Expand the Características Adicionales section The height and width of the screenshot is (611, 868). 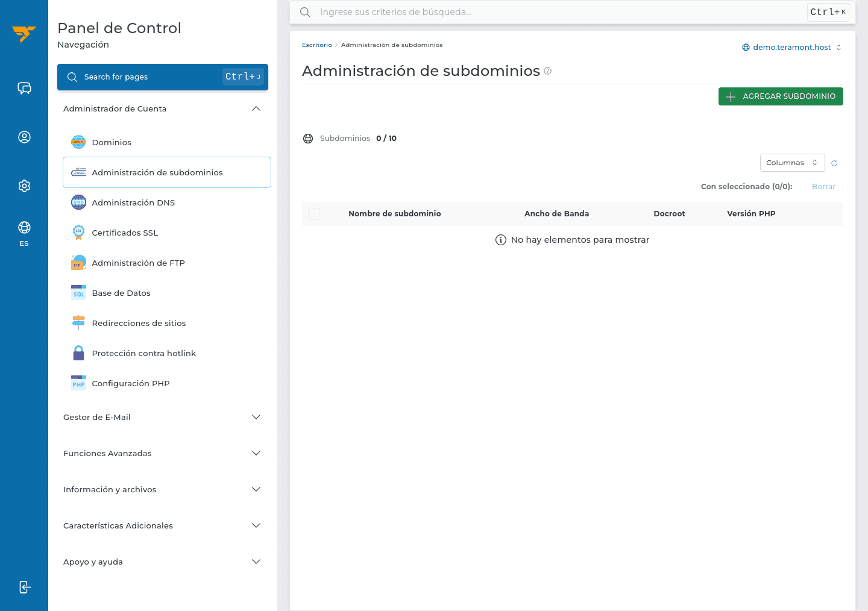tap(163, 525)
